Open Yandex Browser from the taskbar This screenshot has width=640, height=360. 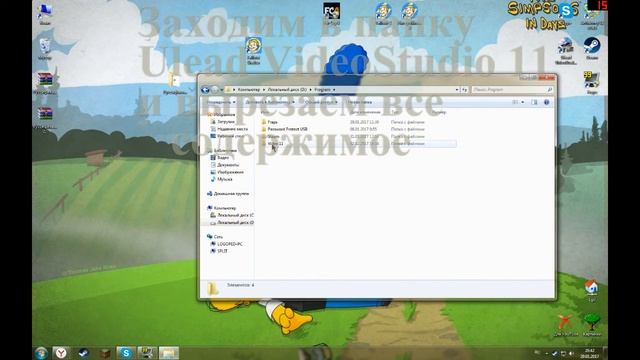pos(61,353)
